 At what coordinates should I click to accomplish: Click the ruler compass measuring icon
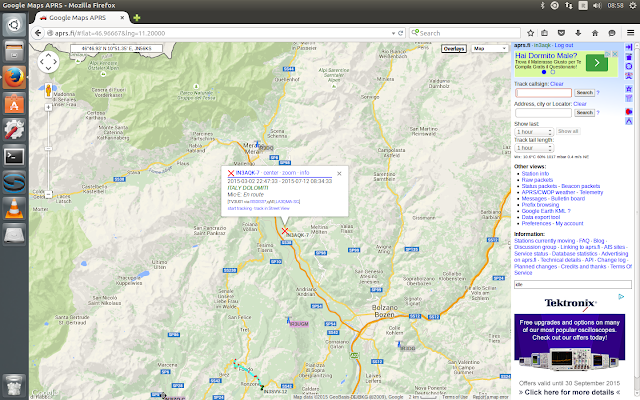click(629, 121)
